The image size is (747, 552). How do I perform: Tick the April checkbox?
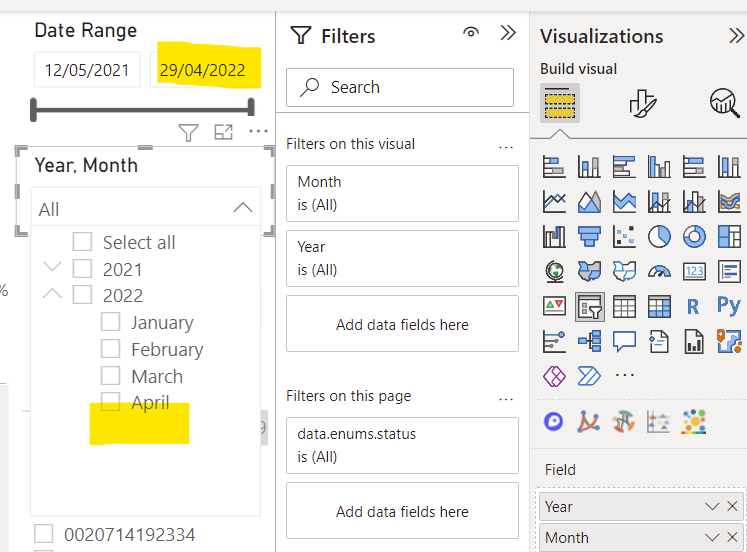coord(111,401)
